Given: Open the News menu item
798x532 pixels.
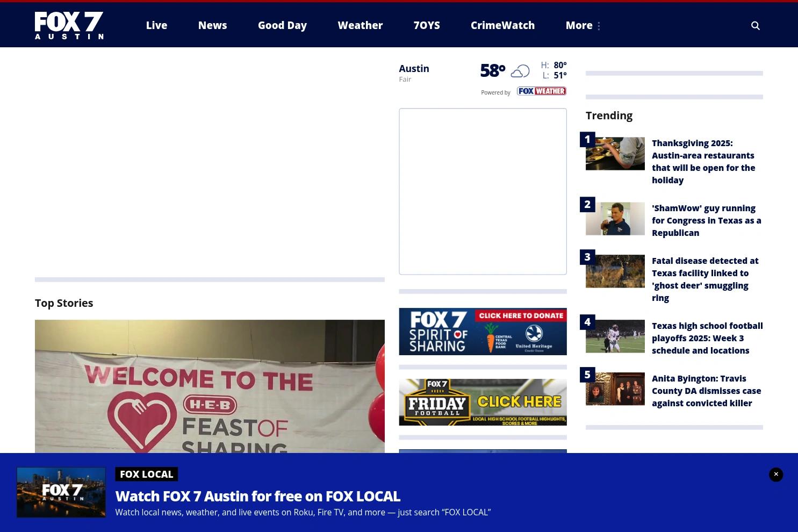Looking at the screenshot, I should click(212, 25).
